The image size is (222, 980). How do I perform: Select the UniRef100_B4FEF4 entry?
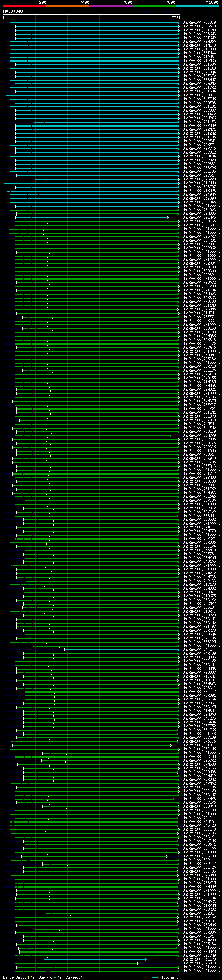click(x=199, y=650)
